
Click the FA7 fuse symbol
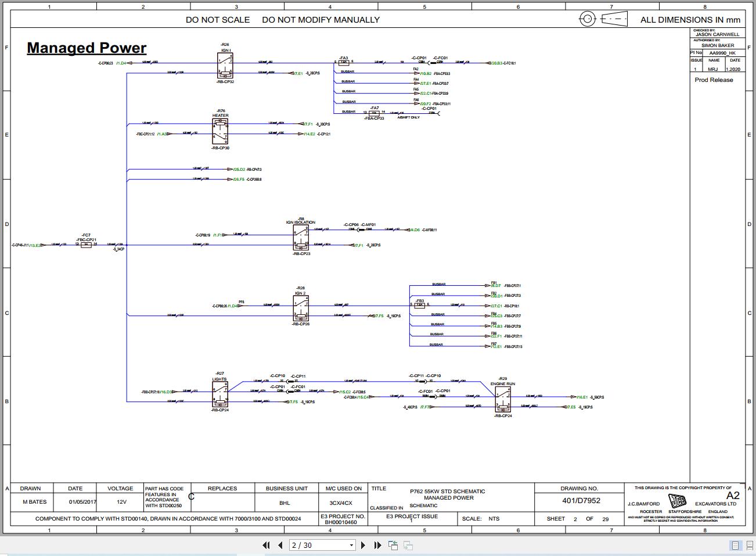375,113
